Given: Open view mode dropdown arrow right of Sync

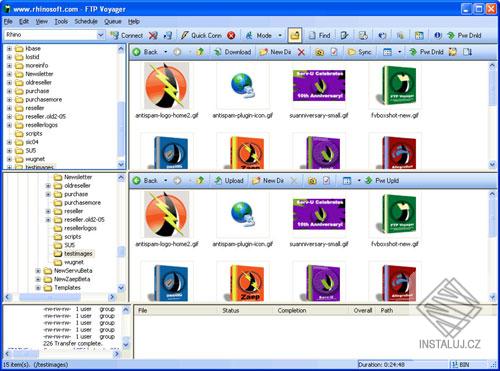Looking at the screenshot, I should (x=399, y=52).
